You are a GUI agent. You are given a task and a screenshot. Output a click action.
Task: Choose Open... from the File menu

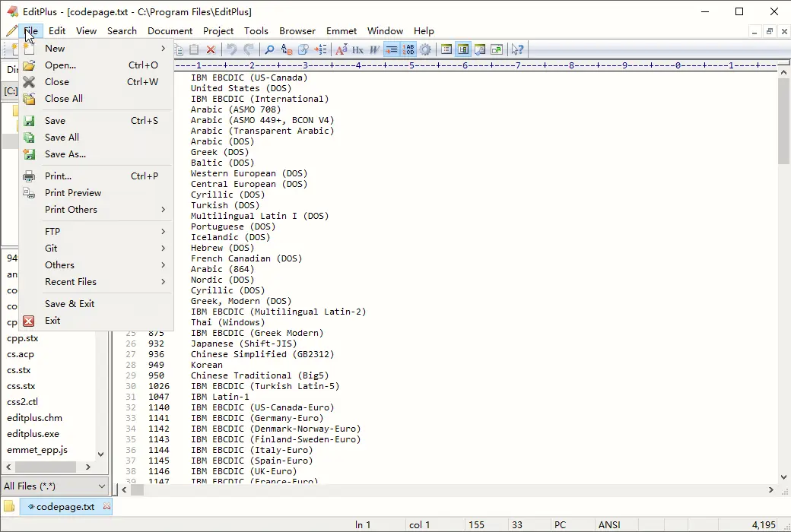click(x=97, y=65)
